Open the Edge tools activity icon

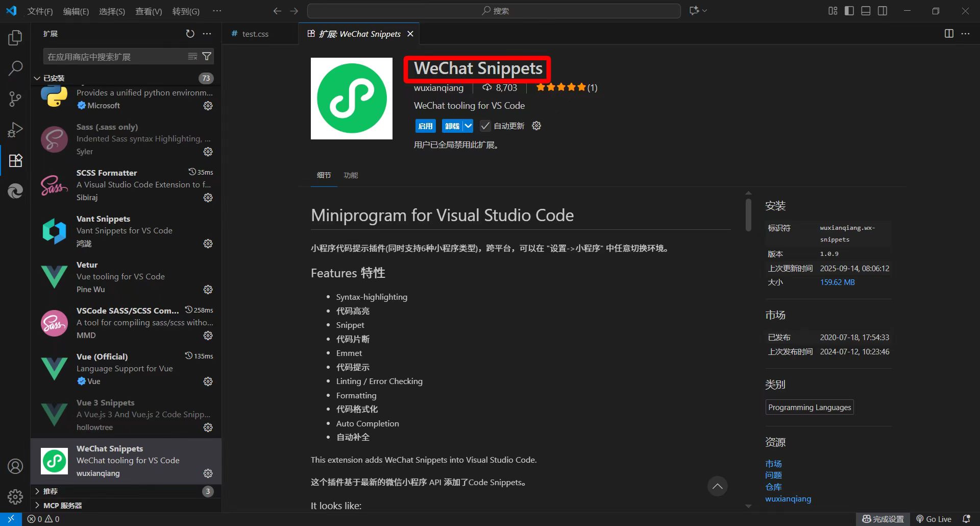tap(15, 191)
